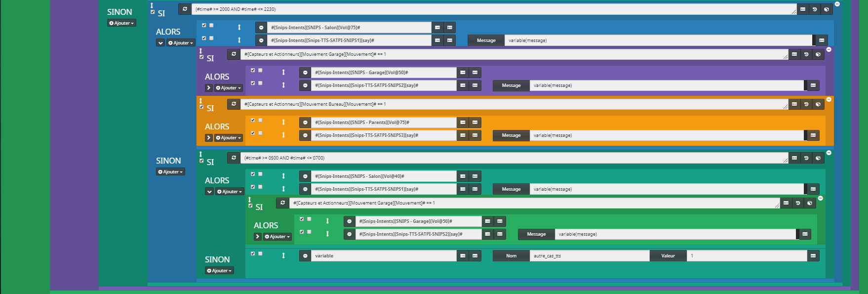Click the Mouvement Bureau condition text field

pyautogui.click(x=513, y=104)
